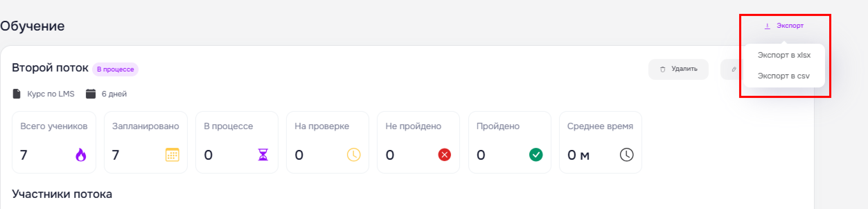The image size is (868, 209).
Task: Click the red cross icon in Не пройдено card
Action: (x=444, y=155)
